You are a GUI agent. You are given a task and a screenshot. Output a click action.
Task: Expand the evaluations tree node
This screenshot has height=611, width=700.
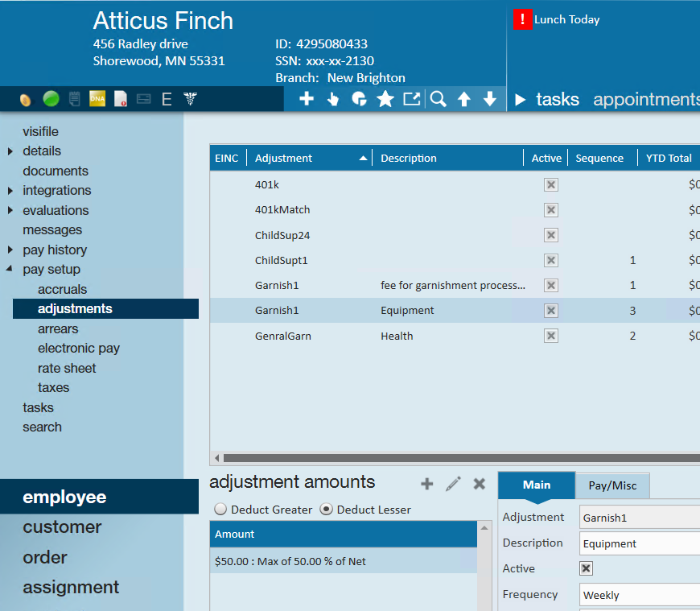(x=10, y=210)
